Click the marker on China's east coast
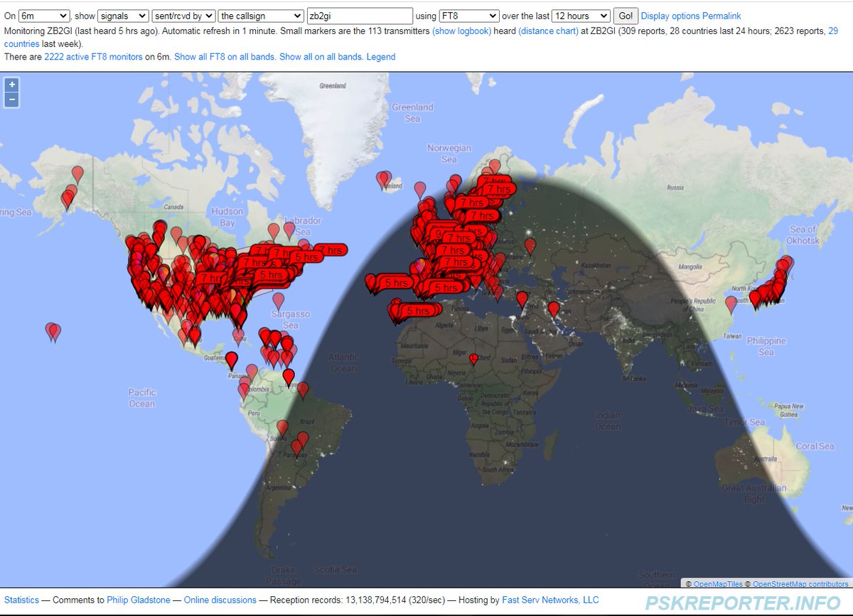Screen dimensions: 853x616 (x=731, y=304)
